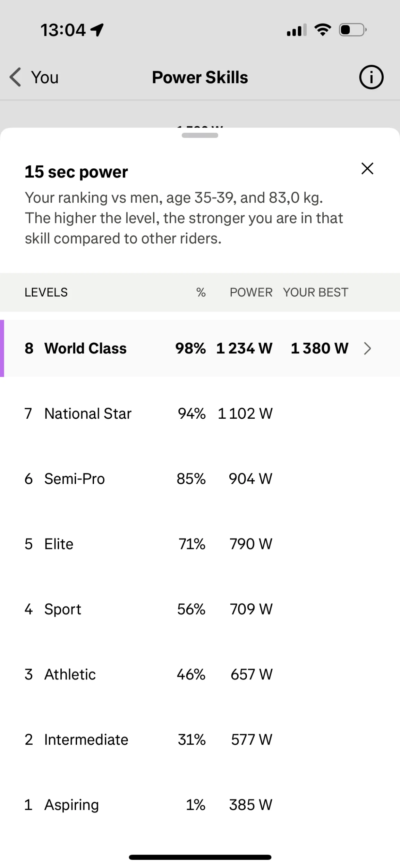Tap the location arrow beside the time
This screenshot has height=868, width=400.
[x=97, y=30]
